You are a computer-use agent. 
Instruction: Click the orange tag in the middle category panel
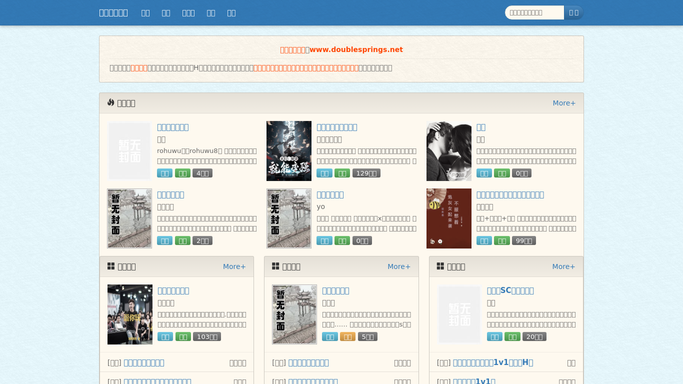[348, 337]
